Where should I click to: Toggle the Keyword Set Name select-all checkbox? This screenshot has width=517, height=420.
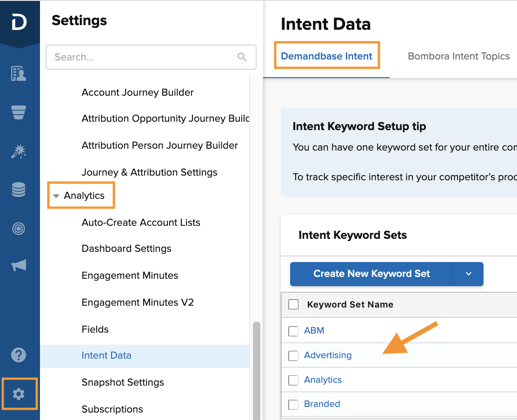pos(293,304)
